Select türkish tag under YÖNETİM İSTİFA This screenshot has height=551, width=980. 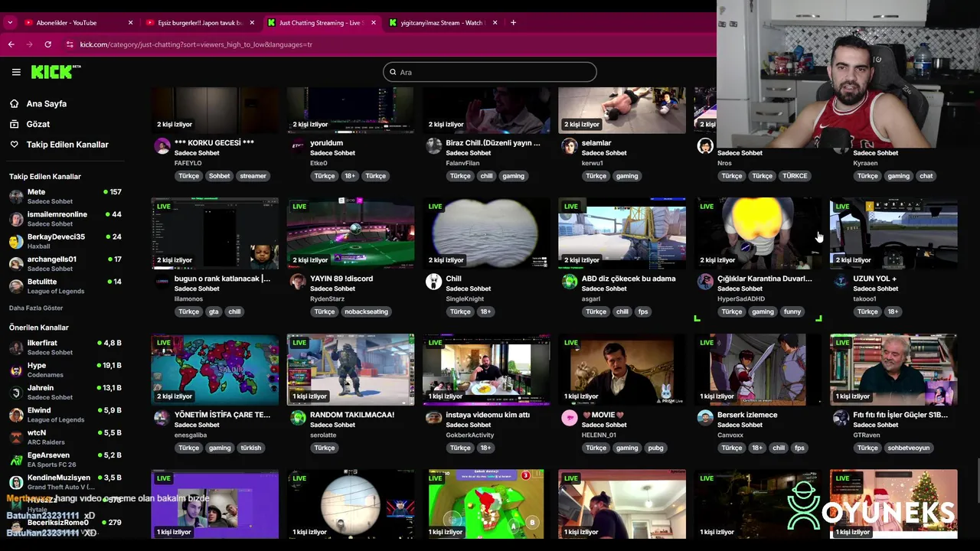point(251,448)
